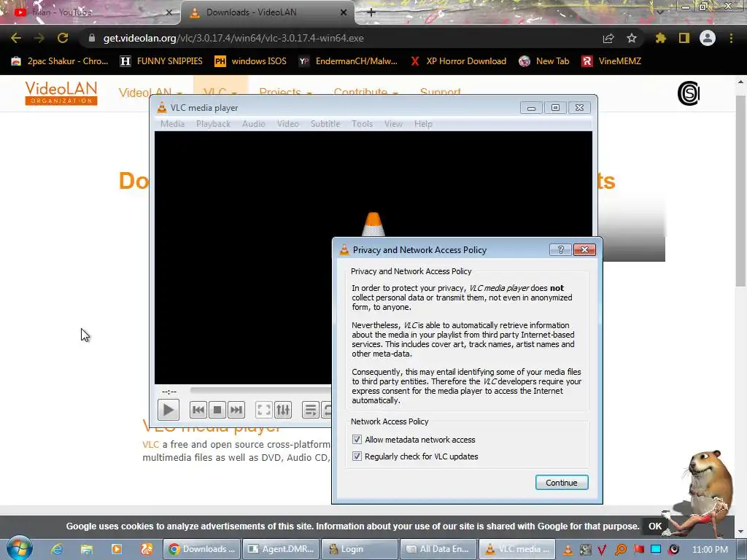Open the Help menu in VLC
Screen dimensions: 747x560
423,124
